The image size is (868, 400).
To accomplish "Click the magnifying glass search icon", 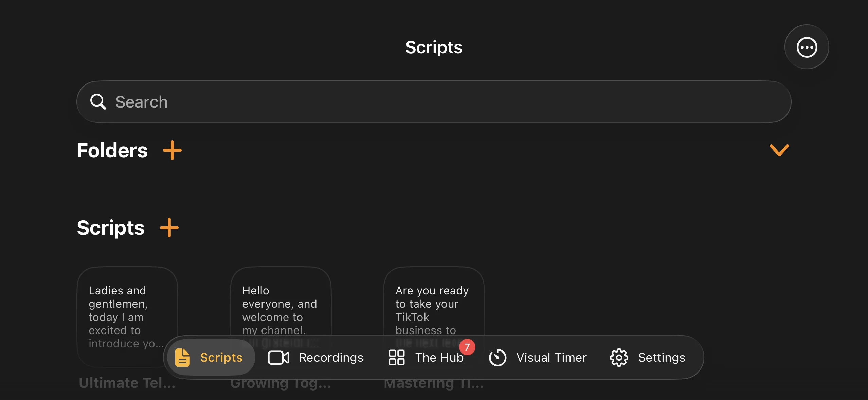I will point(98,101).
